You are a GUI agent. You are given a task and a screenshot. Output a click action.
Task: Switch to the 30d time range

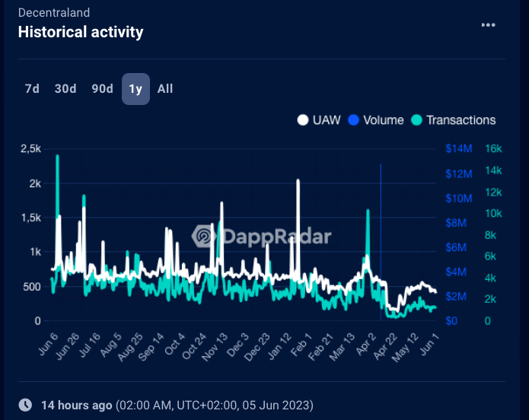(x=65, y=89)
